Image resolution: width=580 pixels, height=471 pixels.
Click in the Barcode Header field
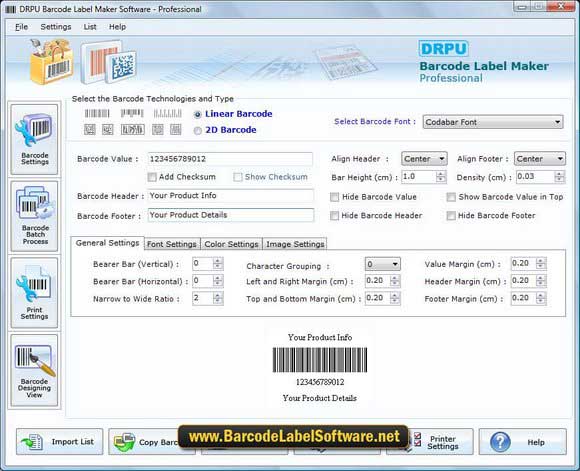231,196
